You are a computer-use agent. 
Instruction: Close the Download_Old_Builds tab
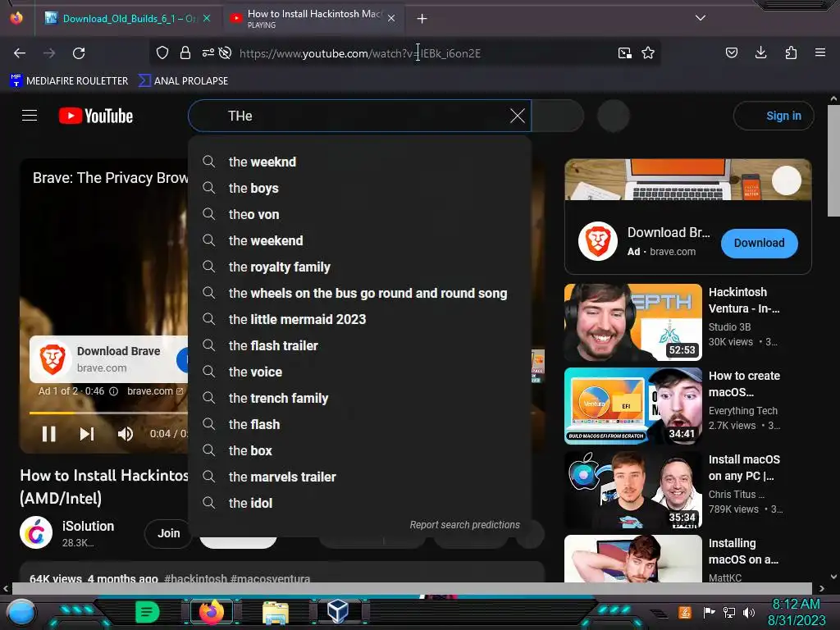[x=207, y=19]
